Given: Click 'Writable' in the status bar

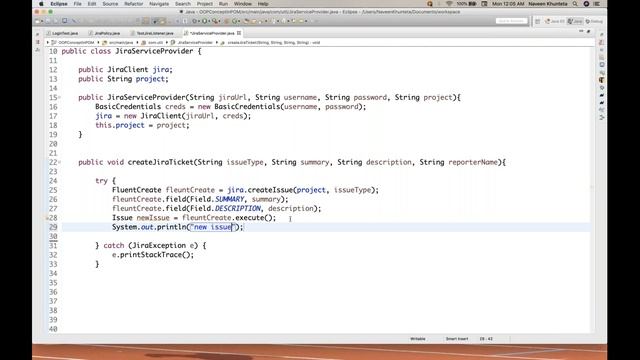Looking at the screenshot, I should 418,339.
